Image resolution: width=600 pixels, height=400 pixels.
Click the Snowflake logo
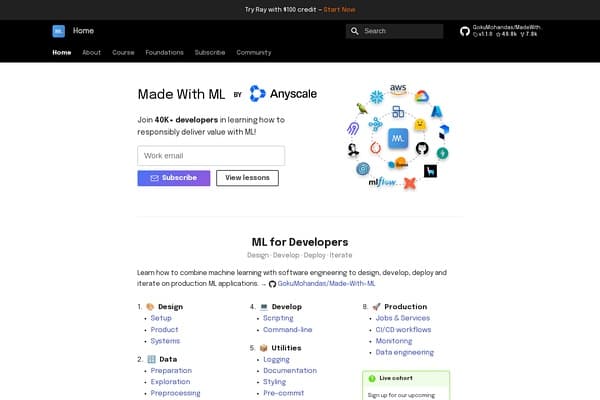click(377, 97)
